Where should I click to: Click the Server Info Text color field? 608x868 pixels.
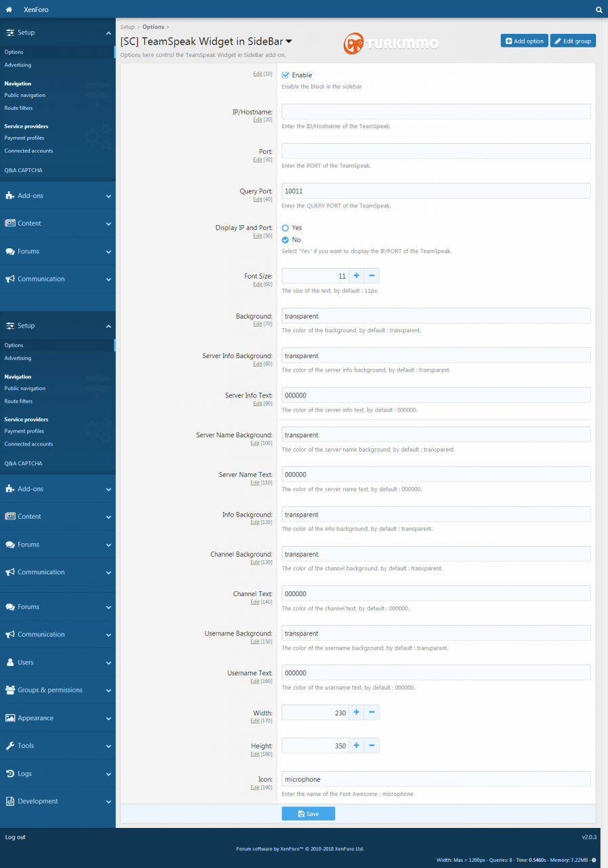[436, 395]
